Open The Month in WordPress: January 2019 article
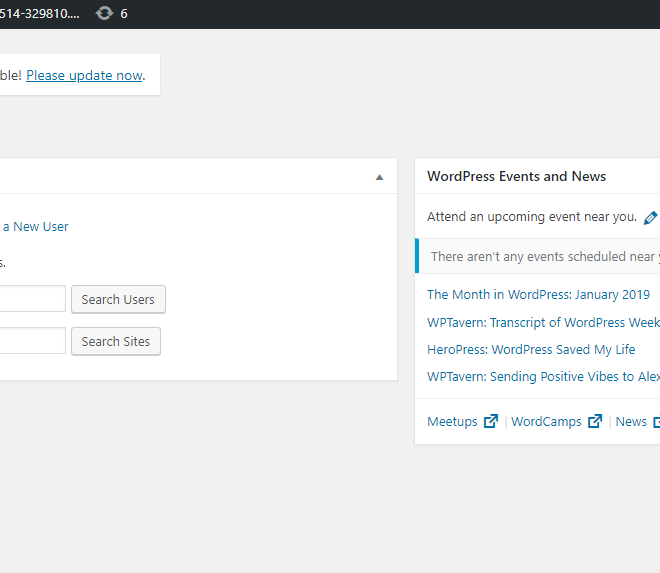This screenshot has height=573, width=660. (x=538, y=294)
